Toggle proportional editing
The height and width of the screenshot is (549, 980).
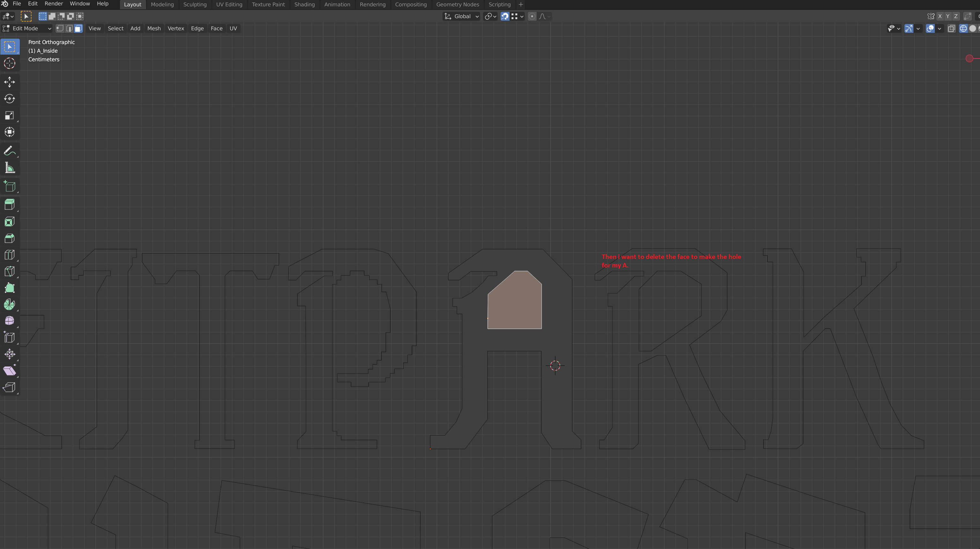(532, 16)
